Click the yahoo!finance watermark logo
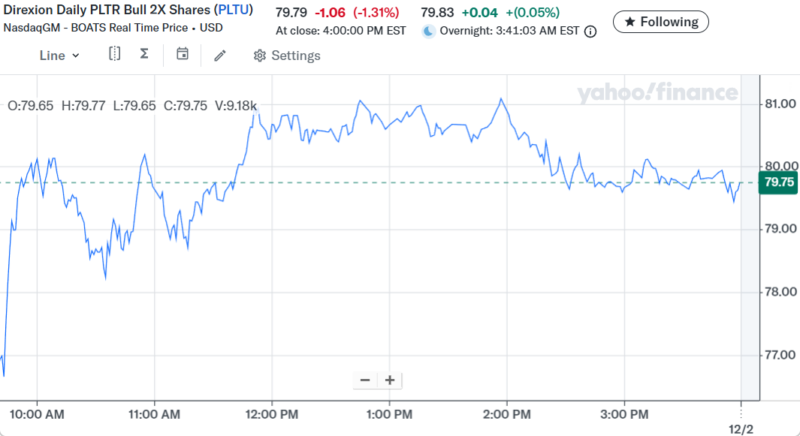The width and height of the screenshot is (800, 436). (656, 94)
